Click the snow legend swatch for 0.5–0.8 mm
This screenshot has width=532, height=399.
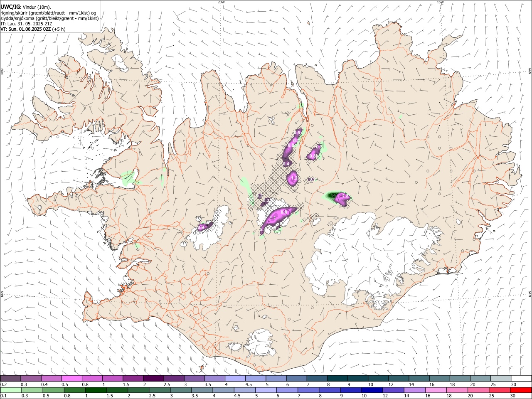pyautogui.click(x=72, y=378)
